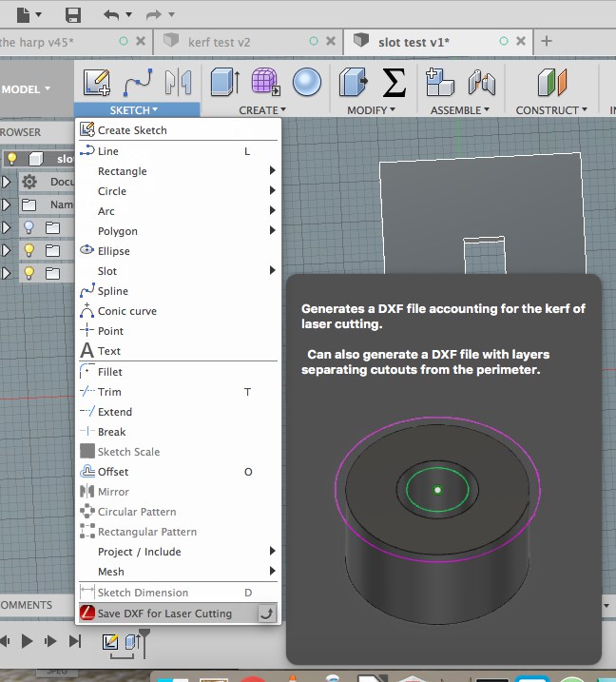Close the kerf test v2 tab
The image size is (616, 682).
(x=331, y=41)
